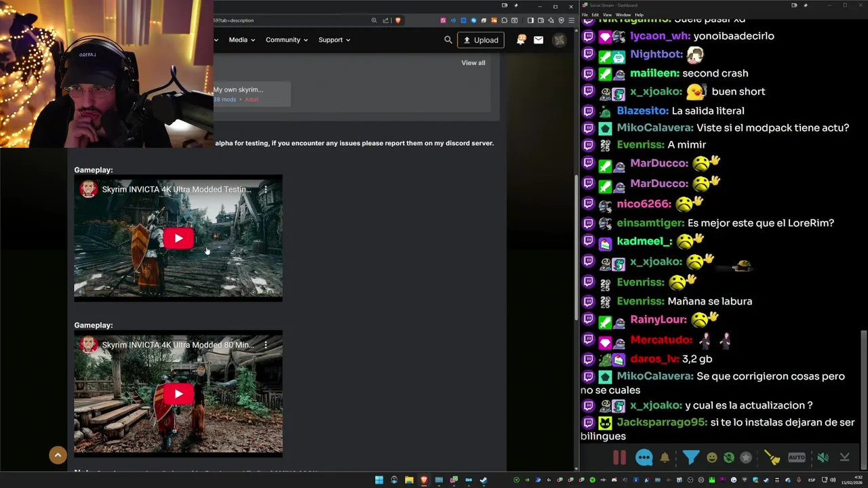Click Evenriss's "Mañana se labura" message
This screenshot has height=488, width=868.
[709, 301]
